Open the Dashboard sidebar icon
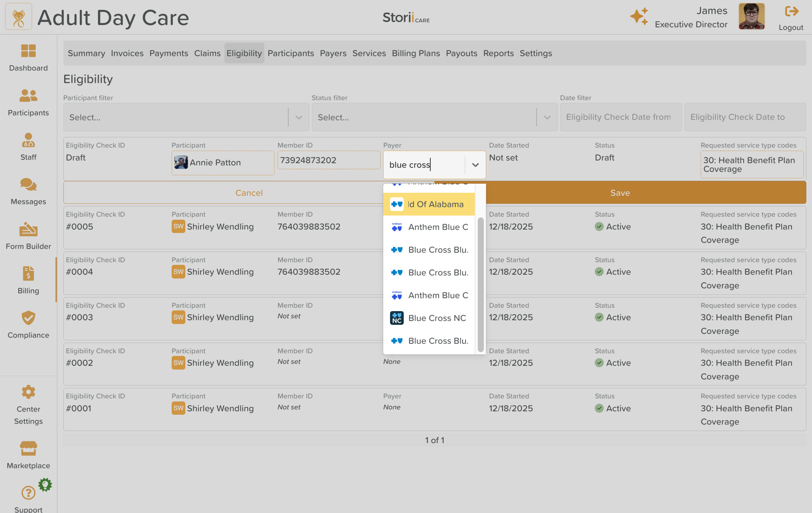 coord(28,51)
